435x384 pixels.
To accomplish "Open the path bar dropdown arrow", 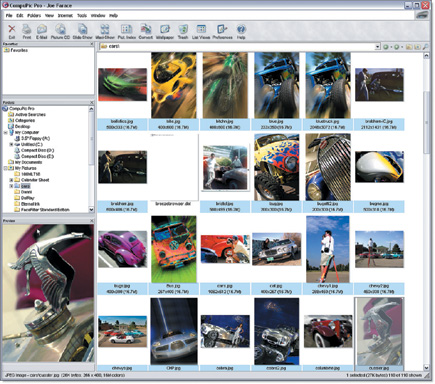I will coord(377,47).
